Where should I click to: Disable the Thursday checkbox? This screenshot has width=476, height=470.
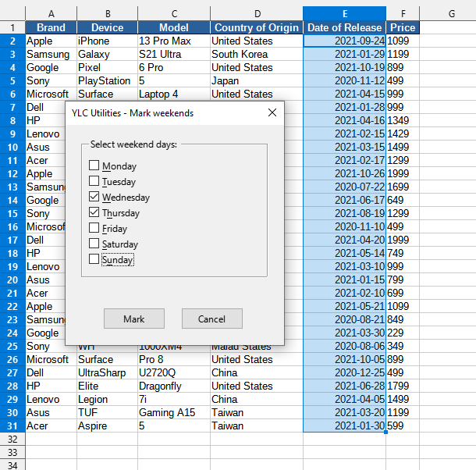tap(94, 212)
